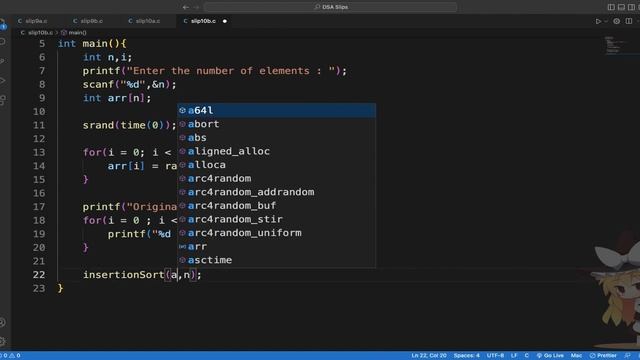This screenshot has width=640, height=360.
Task: Open the Extensions activity icon
Action: pos(3,100)
